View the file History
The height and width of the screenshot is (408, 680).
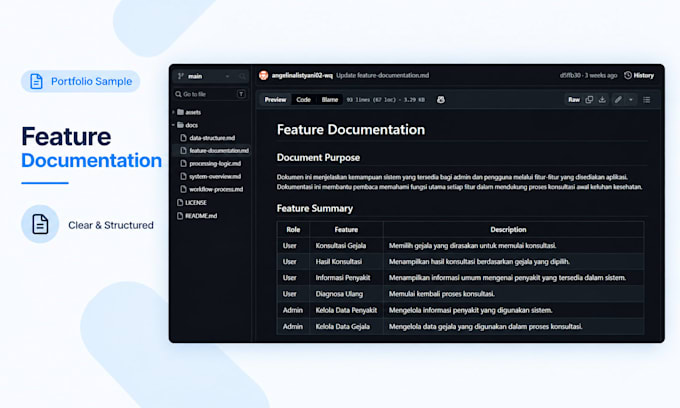(x=639, y=75)
